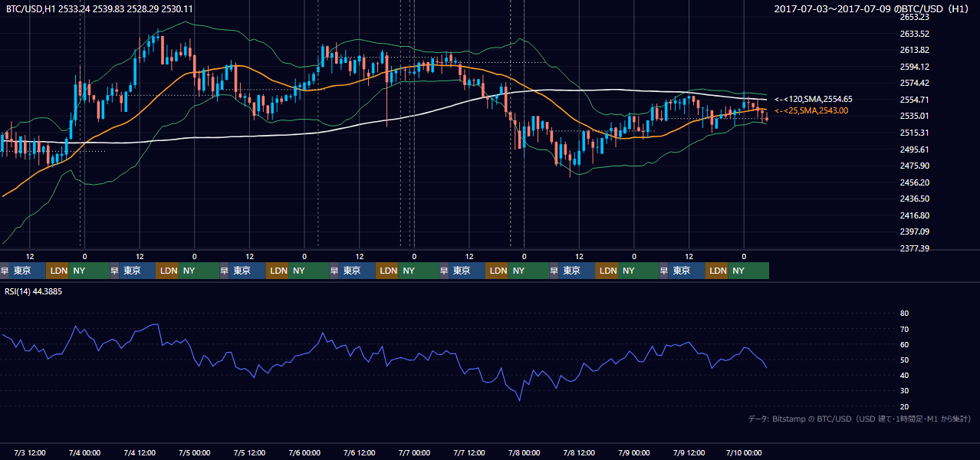Image resolution: width=980 pixels, height=460 pixels.
Task: Pick the 2574.42 price axis value
Action: (914, 83)
